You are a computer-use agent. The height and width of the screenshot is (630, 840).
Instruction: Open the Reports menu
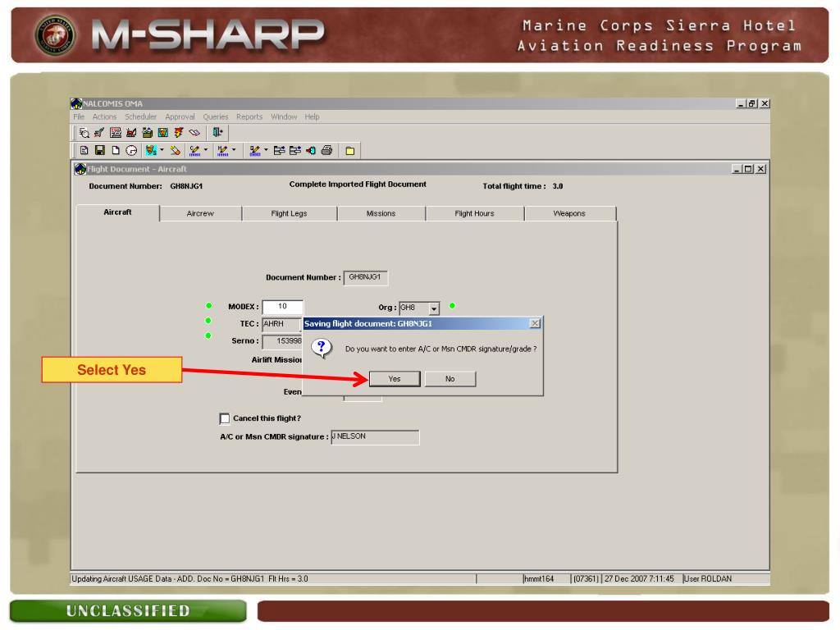pyautogui.click(x=249, y=116)
